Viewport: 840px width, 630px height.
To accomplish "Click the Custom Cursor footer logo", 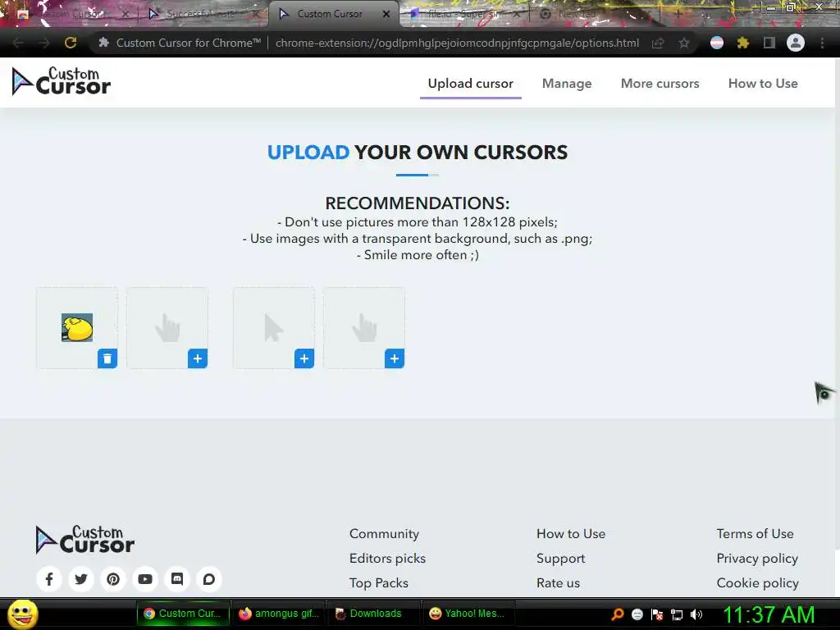I will (84, 540).
